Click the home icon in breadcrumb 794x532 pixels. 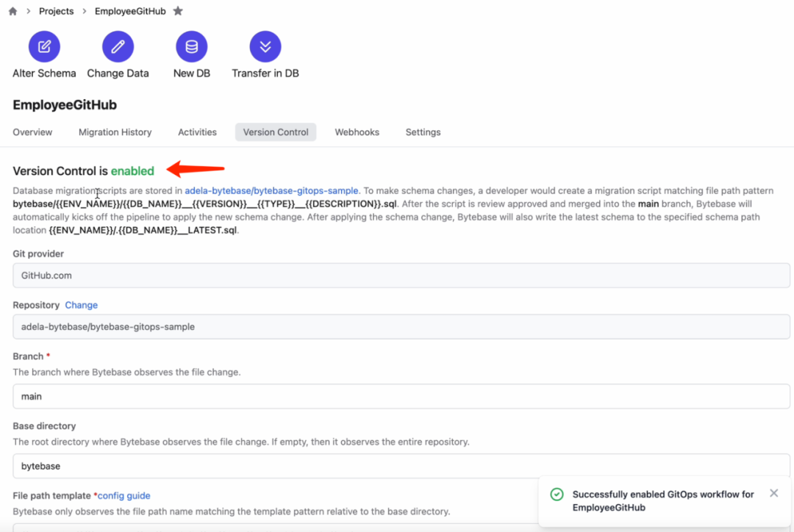(12, 11)
